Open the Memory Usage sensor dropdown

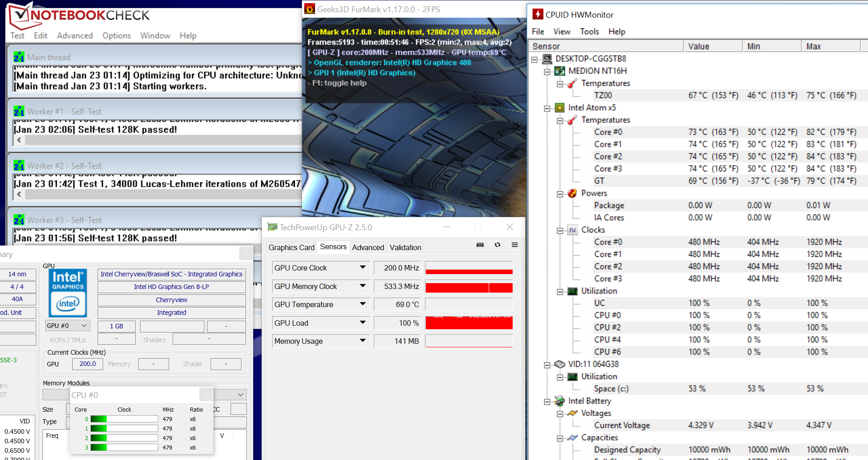[x=363, y=341]
